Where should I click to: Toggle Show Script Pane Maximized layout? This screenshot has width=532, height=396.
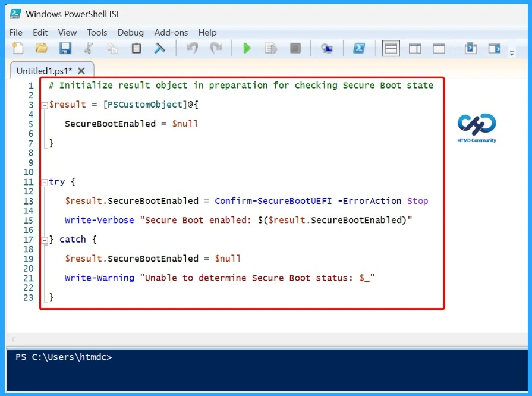[x=438, y=48]
